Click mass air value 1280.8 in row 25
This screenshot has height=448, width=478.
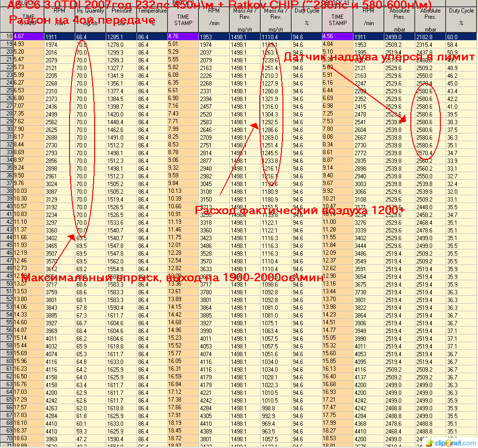tap(276, 91)
